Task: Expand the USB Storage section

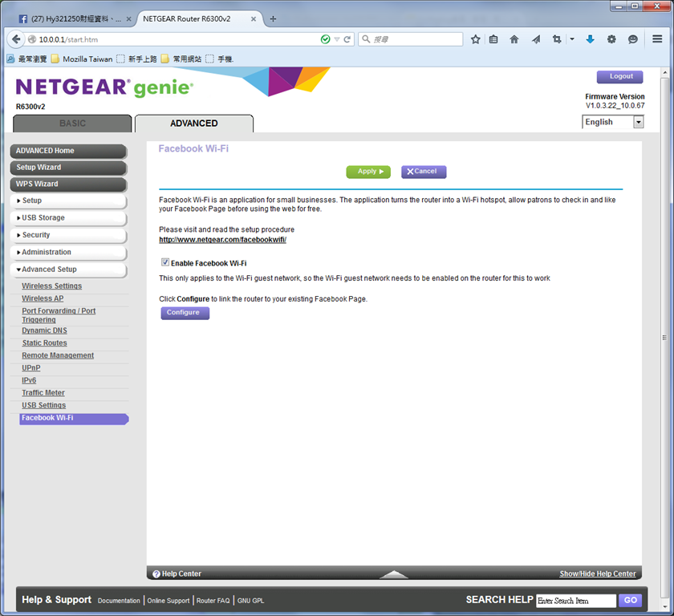Action: 68,218
